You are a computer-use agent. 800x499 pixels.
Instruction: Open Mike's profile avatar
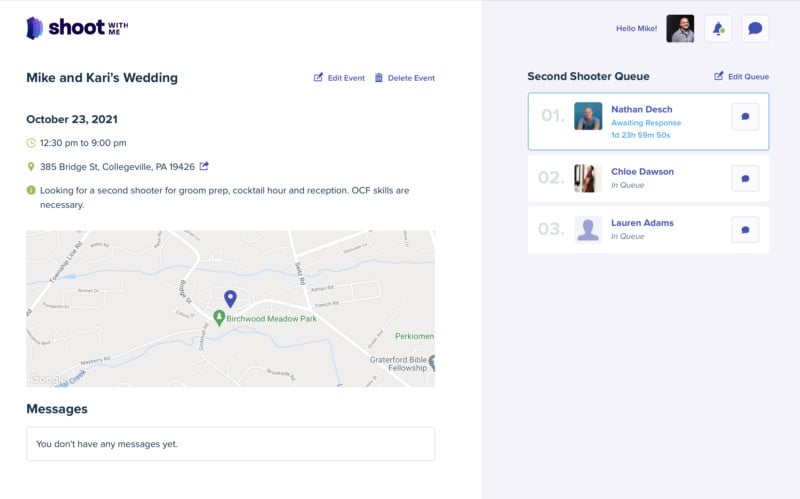(680, 29)
